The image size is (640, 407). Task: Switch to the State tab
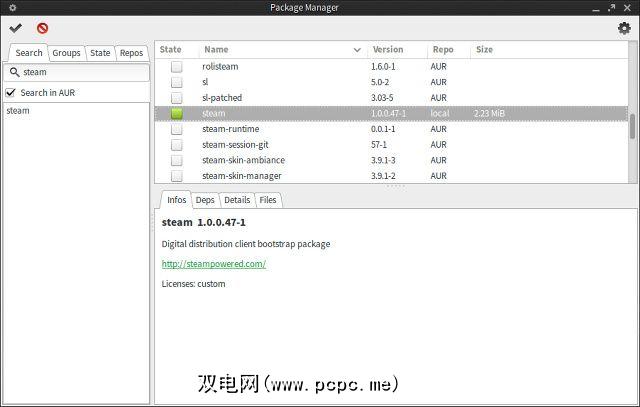tap(100, 53)
